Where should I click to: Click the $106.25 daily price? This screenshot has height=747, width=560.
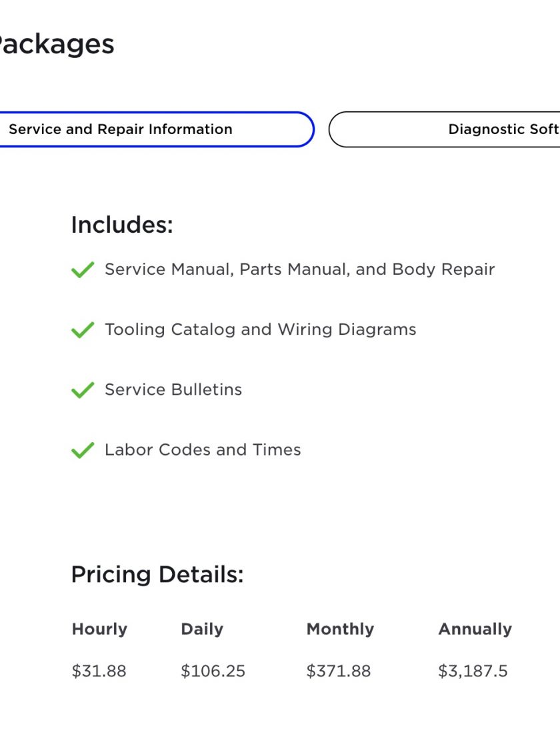[213, 671]
